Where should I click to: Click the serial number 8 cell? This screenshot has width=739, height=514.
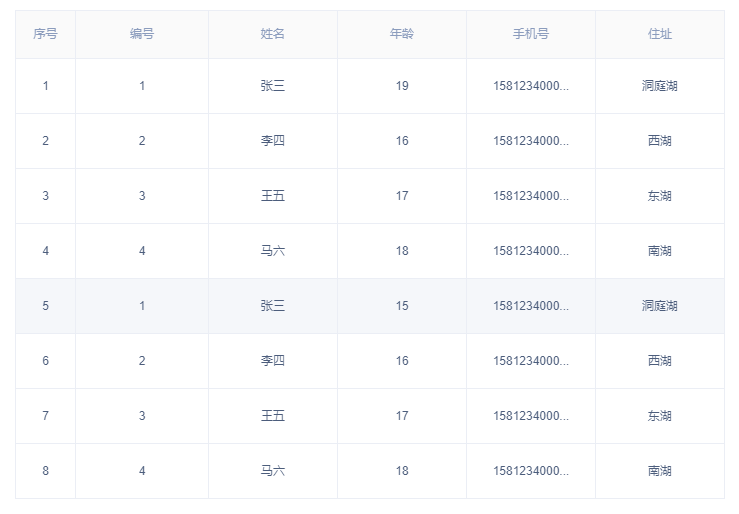coord(45,471)
